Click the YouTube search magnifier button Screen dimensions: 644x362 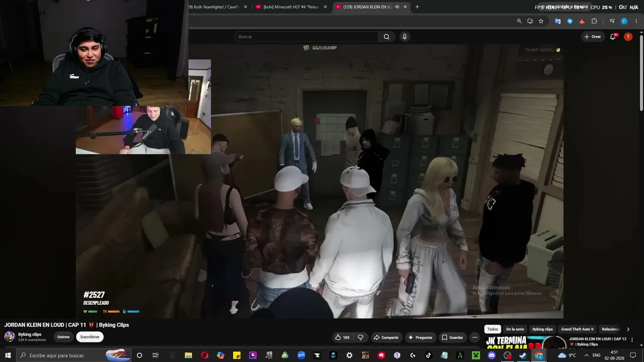[x=386, y=37]
